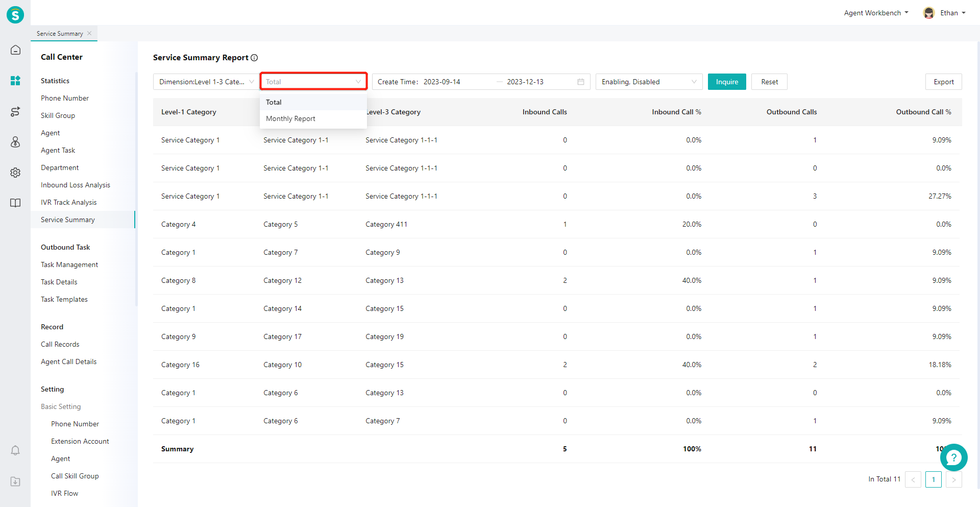Collapse the Total report type dropdown
Viewport: 980px width, 507px height.
(313, 82)
